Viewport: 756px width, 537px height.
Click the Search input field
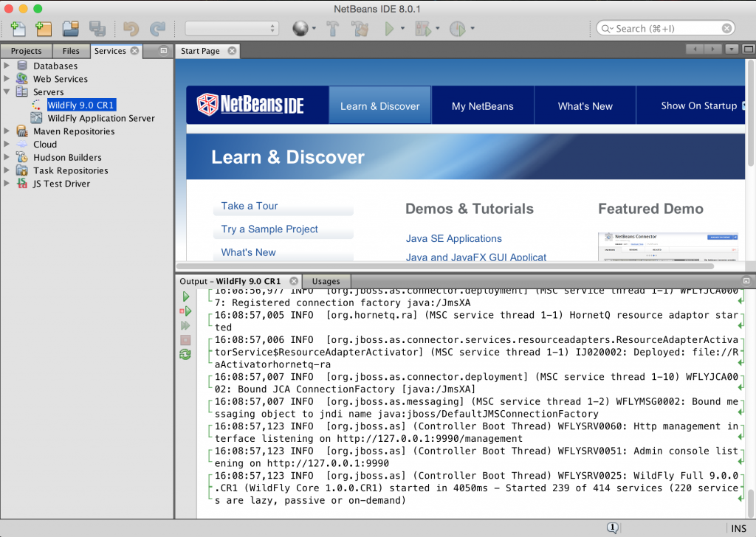[x=665, y=29]
